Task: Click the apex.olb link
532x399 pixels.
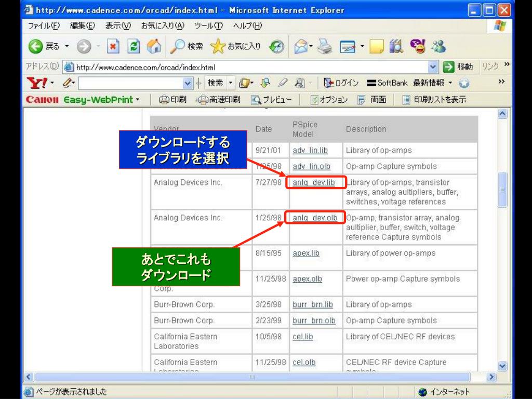Action: pyautogui.click(x=308, y=279)
